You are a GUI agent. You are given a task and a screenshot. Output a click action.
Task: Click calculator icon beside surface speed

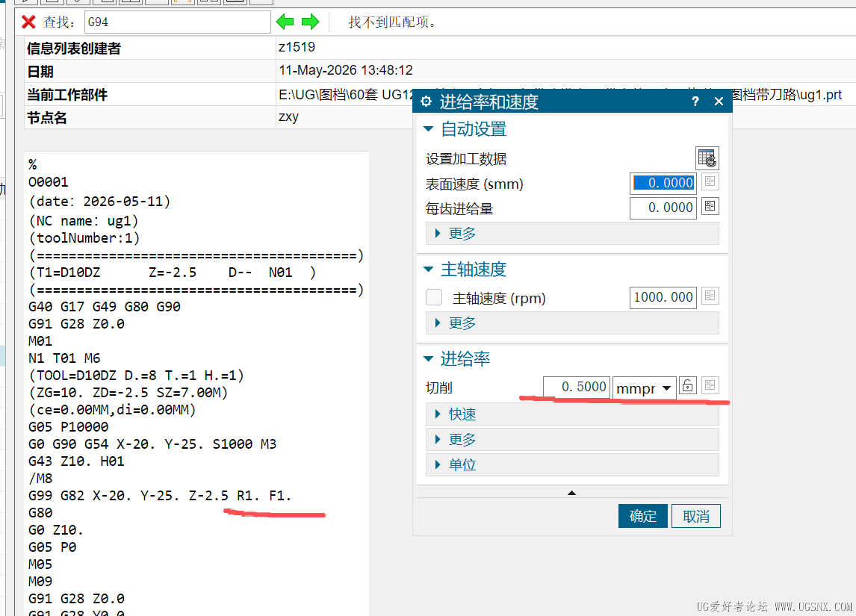pyautogui.click(x=710, y=181)
